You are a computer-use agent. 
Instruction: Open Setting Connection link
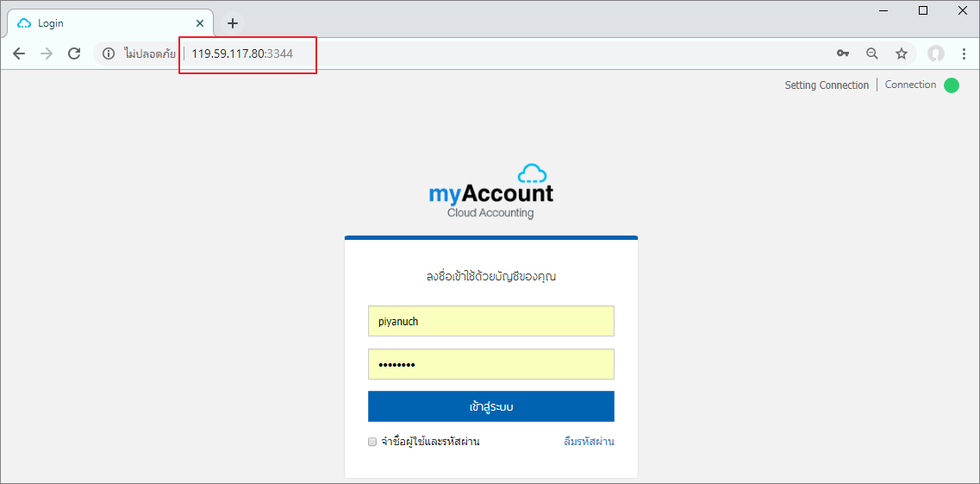tap(827, 85)
